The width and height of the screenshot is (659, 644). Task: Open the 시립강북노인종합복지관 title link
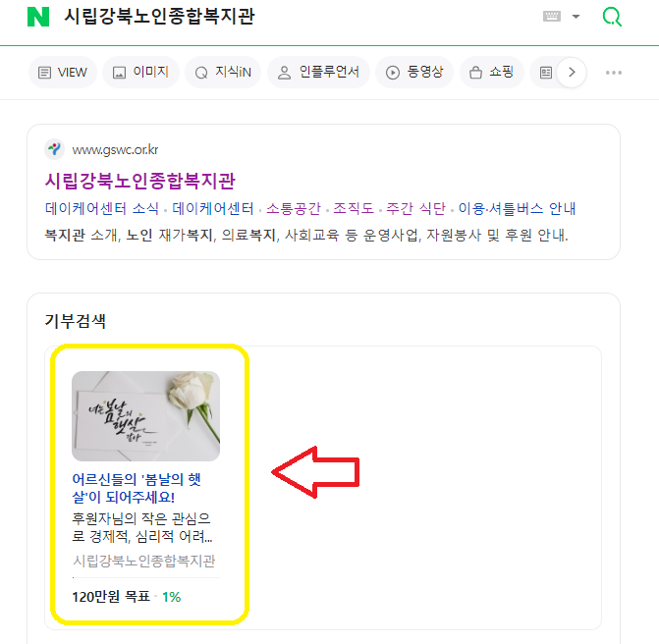click(140, 181)
